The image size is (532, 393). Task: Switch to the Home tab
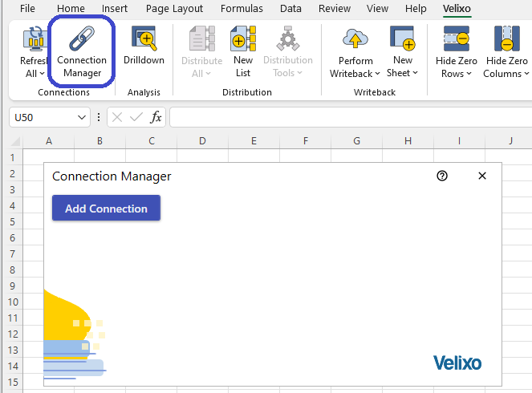[x=71, y=9]
